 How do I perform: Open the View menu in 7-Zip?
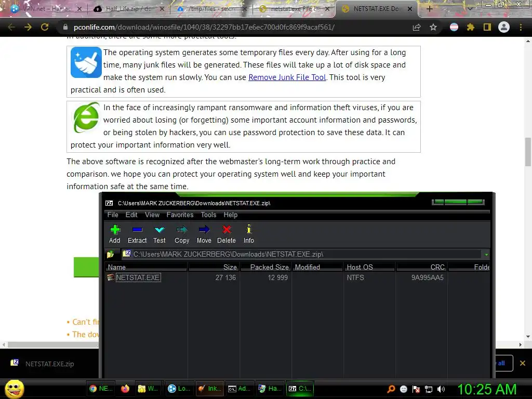[152, 215]
